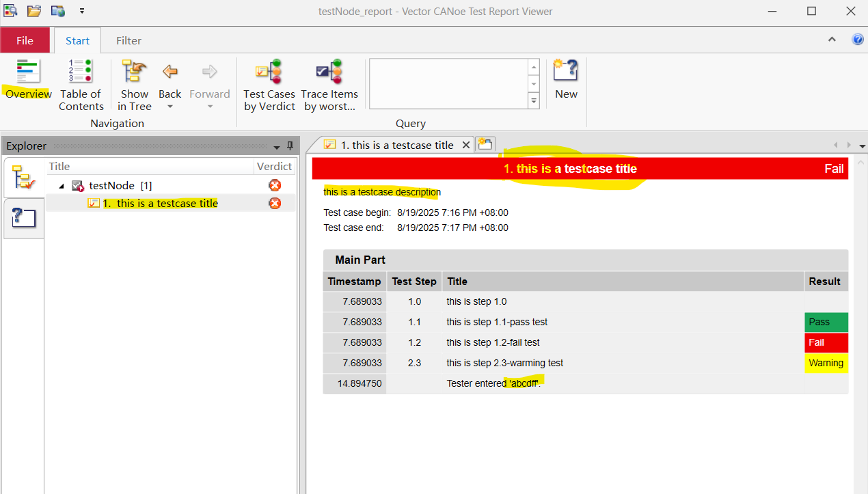Select the Explorer test tree view icon
This screenshot has height=494, width=868.
[24, 179]
